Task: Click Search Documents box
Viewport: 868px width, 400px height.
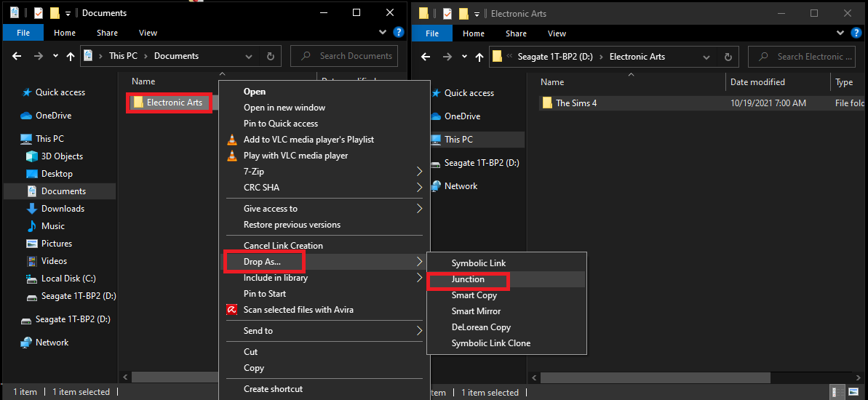Action: [343, 56]
